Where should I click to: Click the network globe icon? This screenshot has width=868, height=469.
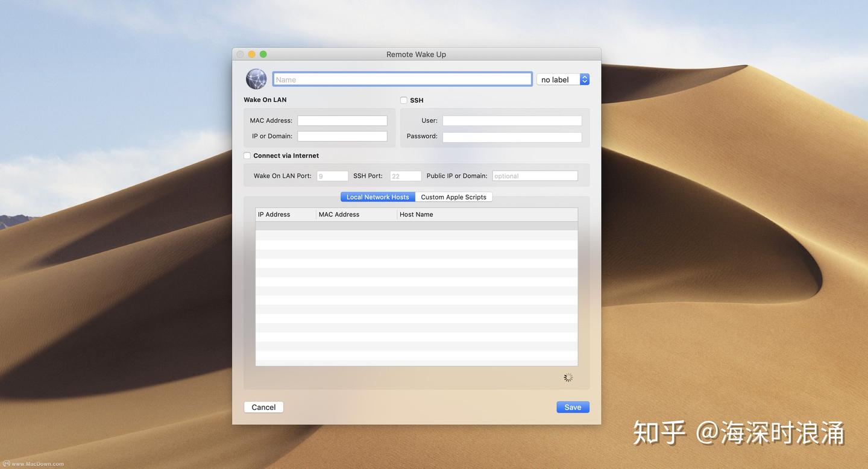[256, 78]
